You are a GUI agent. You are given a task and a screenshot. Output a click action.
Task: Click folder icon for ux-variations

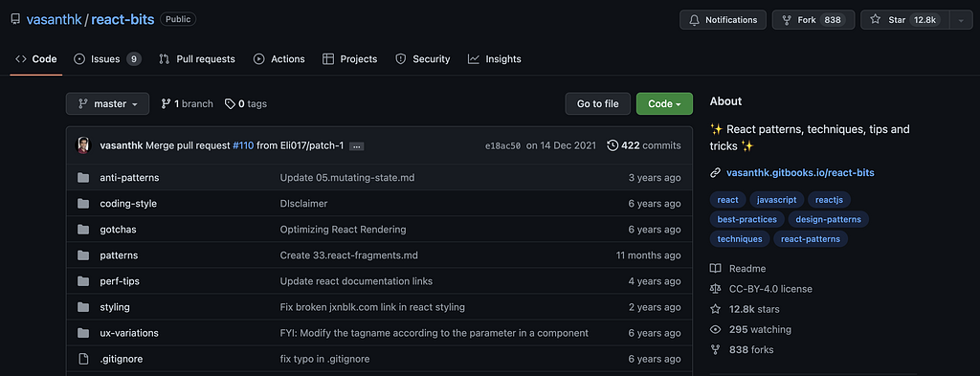pyautogui.click(x=83, y=333)
